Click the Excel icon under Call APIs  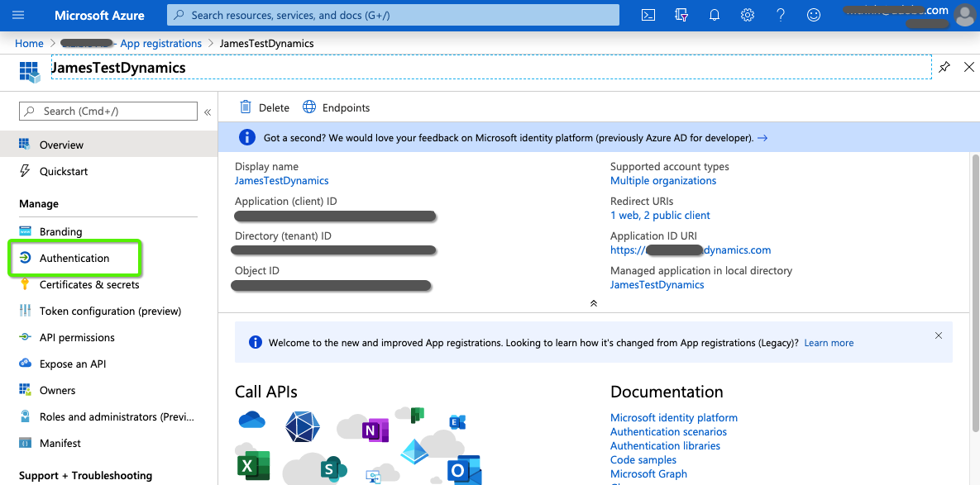(x=252, y=466)
